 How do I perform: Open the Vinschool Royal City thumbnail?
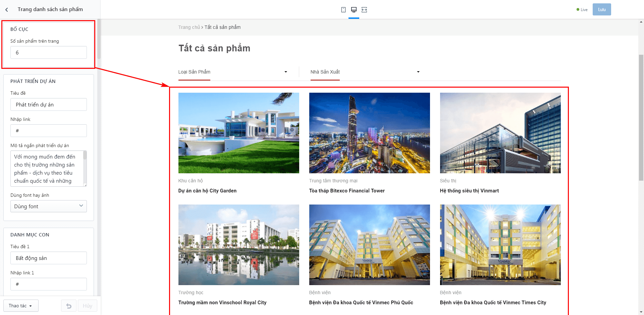239,245
